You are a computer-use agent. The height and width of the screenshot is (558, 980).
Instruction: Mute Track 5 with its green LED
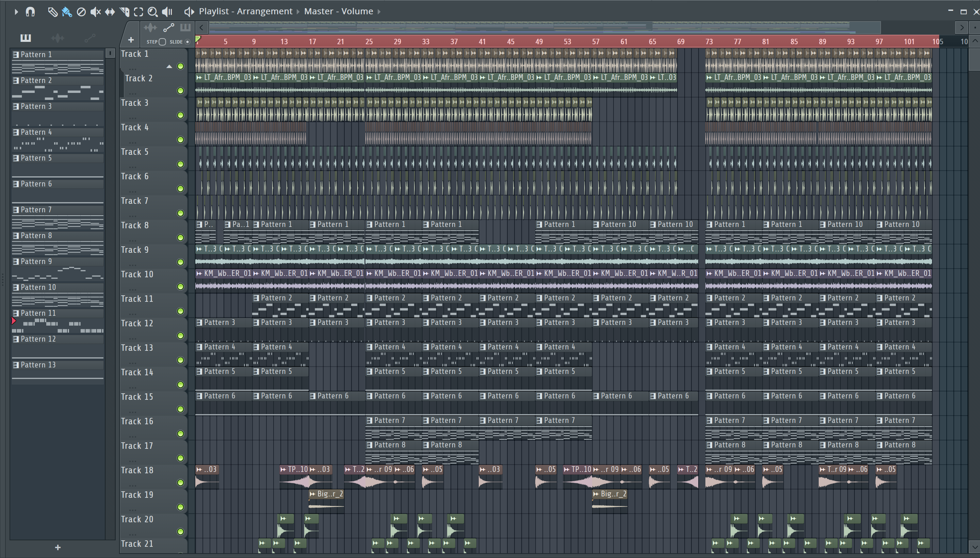[180, 164]
